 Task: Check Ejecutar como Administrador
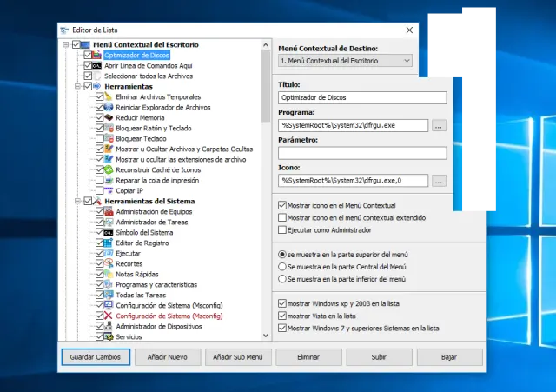pyautogui.click(x=281, y=229)
